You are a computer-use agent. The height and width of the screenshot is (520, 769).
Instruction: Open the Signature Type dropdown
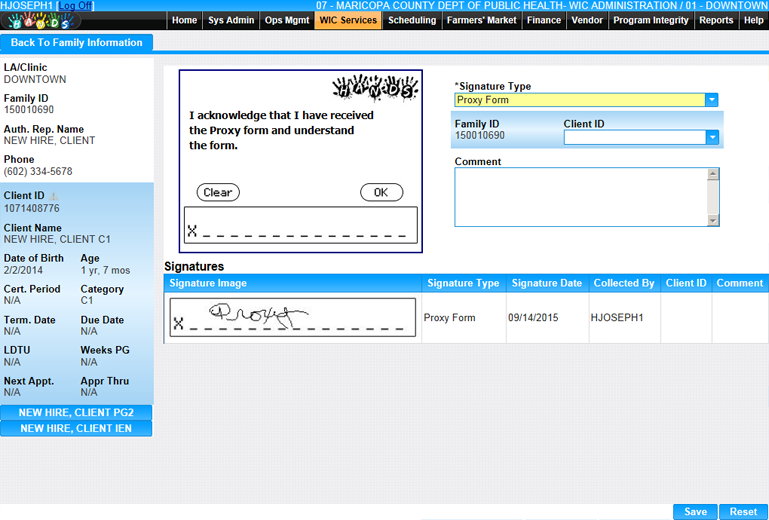click(711, 100)
